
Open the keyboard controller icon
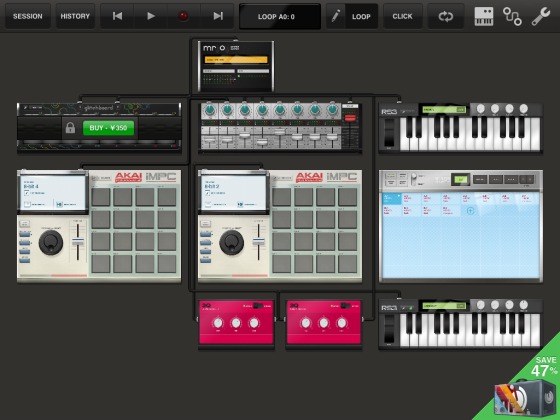(x=484, y=16)
